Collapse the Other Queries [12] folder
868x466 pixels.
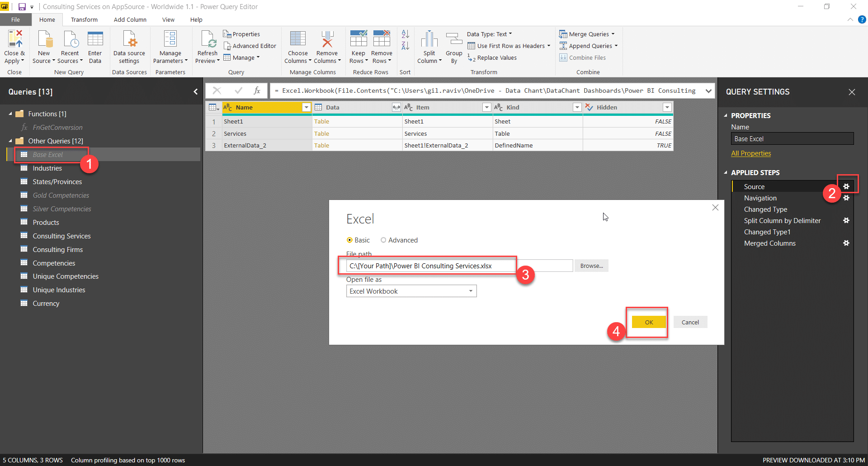click(10, 141)
